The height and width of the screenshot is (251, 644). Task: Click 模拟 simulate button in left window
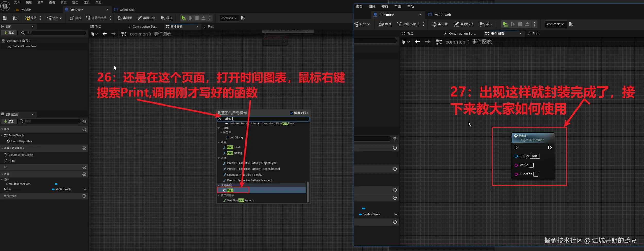[x=166, y=18]
